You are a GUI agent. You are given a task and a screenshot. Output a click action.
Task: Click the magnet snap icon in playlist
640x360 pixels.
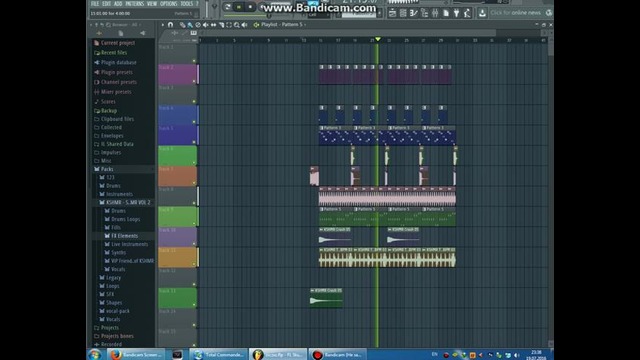coord(170,25)
